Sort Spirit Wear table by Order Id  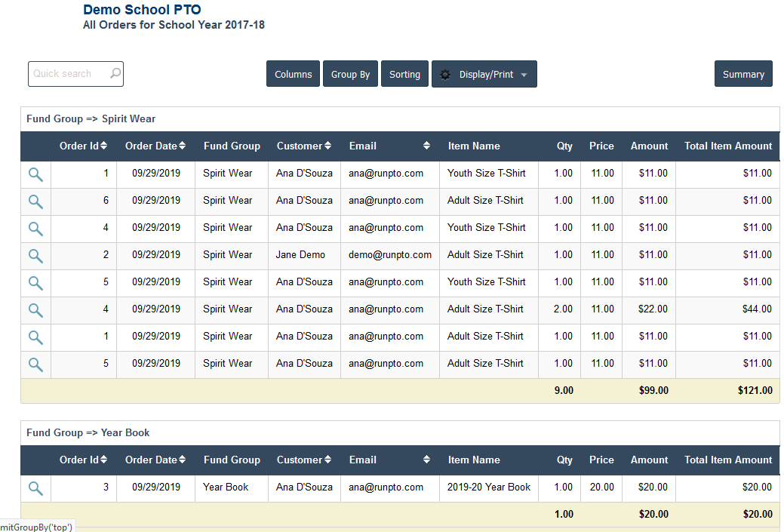tap(103, 146)
